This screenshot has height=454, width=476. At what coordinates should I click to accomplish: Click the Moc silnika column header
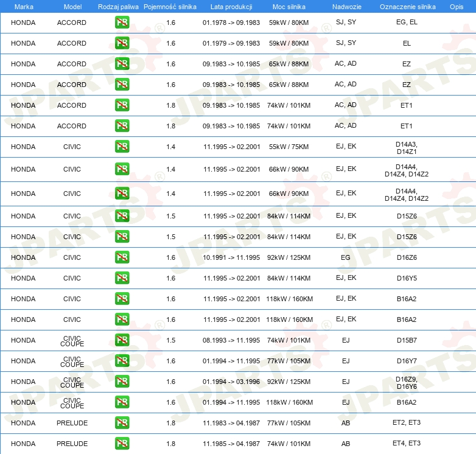[289, 7]
